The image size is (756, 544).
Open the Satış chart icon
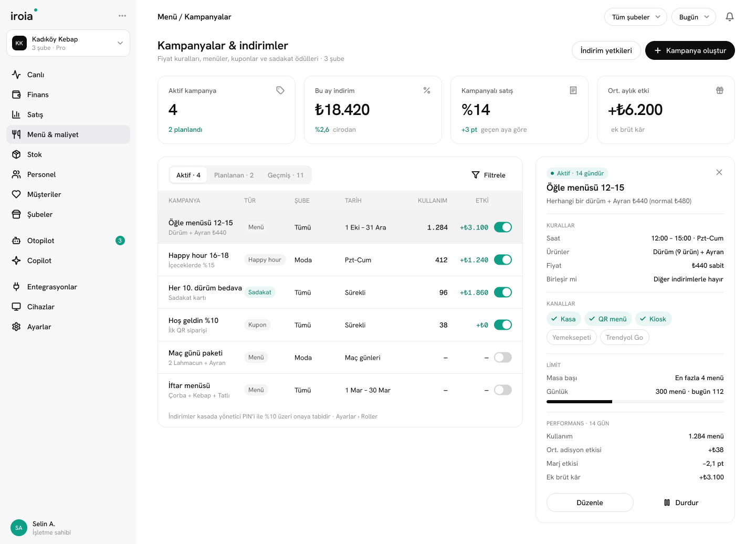tap(16, 114)
